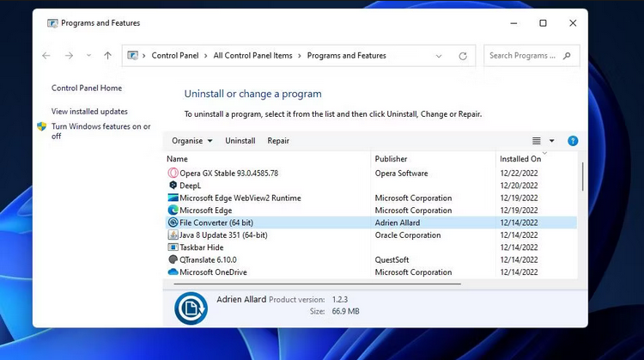Select Microsoft Edge WebView2 Runtime entry
Viewport: 644px width, 360px height.
[240, 198]
